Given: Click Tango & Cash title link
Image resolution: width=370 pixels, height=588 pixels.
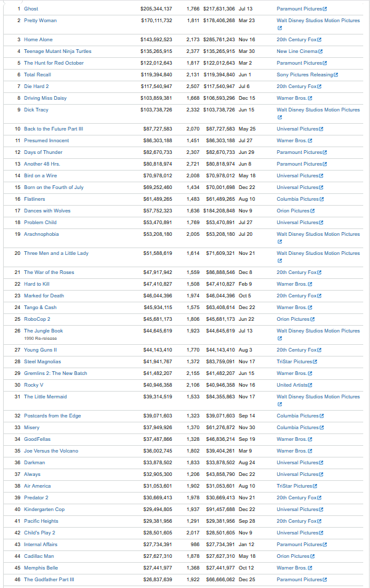Looking at the screenshot, I should click(x=40, y=307).
